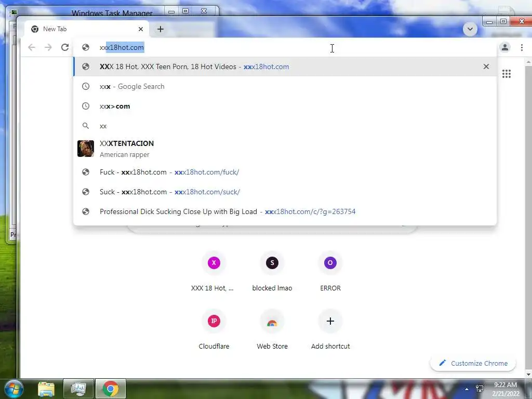This screenshot has width=532, height=399.
Task: Open the 'blocked lmao' shortcut tile
Action: pyautogui.click(x=272, y=271)
